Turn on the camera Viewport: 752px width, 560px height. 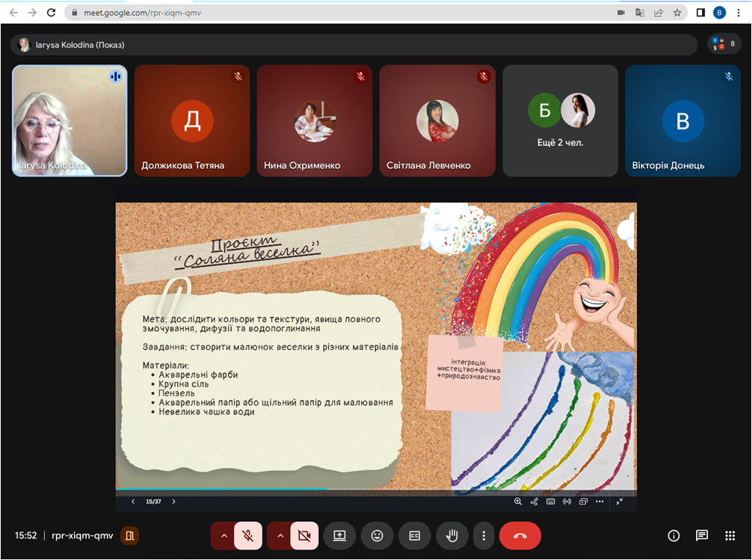pyautogui.click(x=303, y=535)
